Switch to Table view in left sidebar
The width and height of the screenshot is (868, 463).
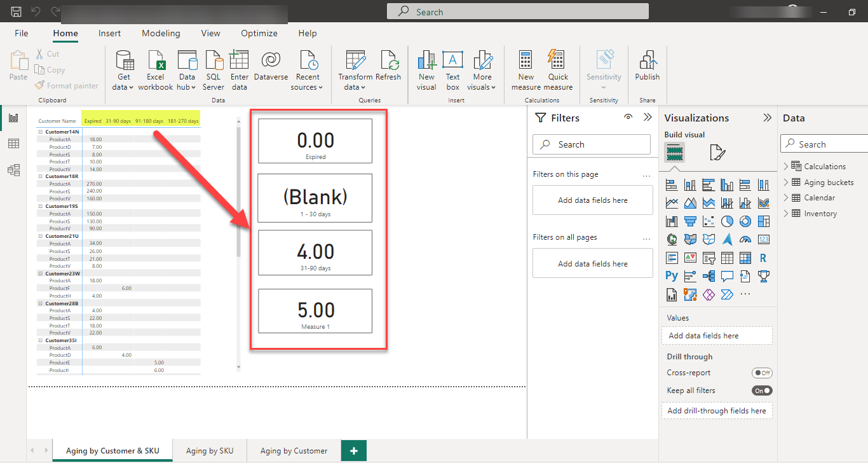(13, 144)
